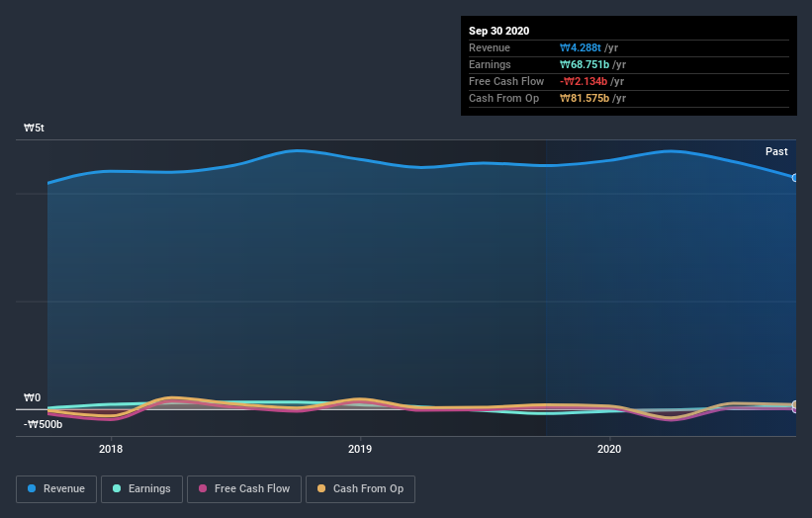This screenshot has height=518, width=812.
Task: Toggle the Revenue legend button
Action: click(x=56, y=489)
